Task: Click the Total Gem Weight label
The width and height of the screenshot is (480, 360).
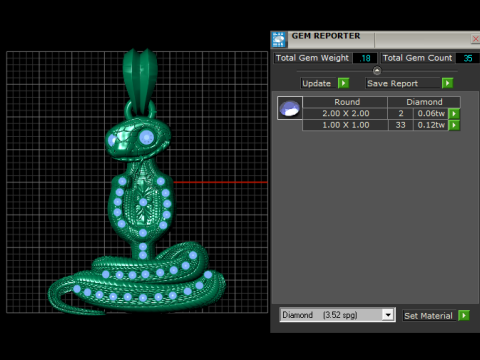Action: click(312, 58)
